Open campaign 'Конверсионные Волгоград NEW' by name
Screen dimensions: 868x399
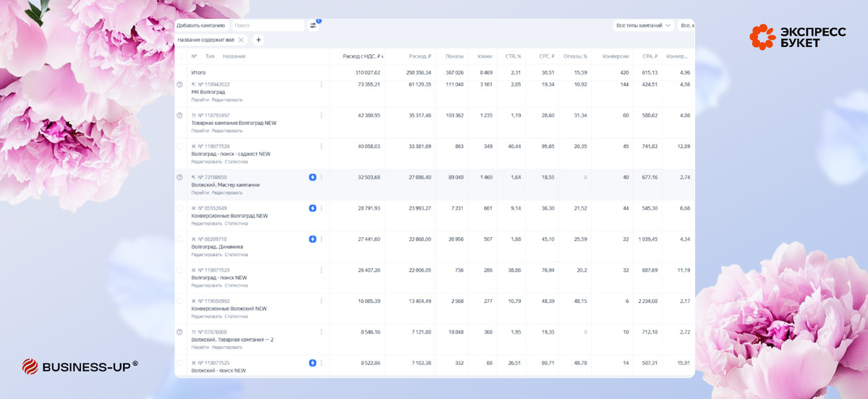click(229, 215)
